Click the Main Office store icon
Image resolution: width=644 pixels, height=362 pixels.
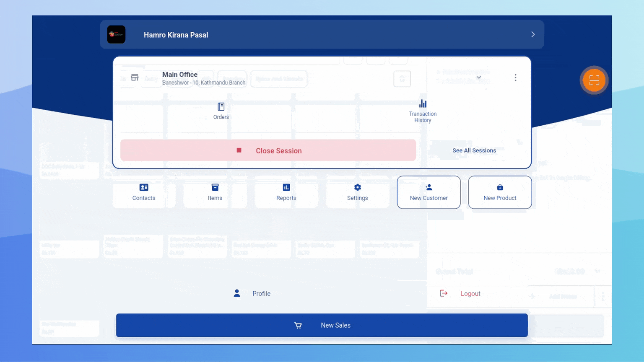tap(135, 78)
